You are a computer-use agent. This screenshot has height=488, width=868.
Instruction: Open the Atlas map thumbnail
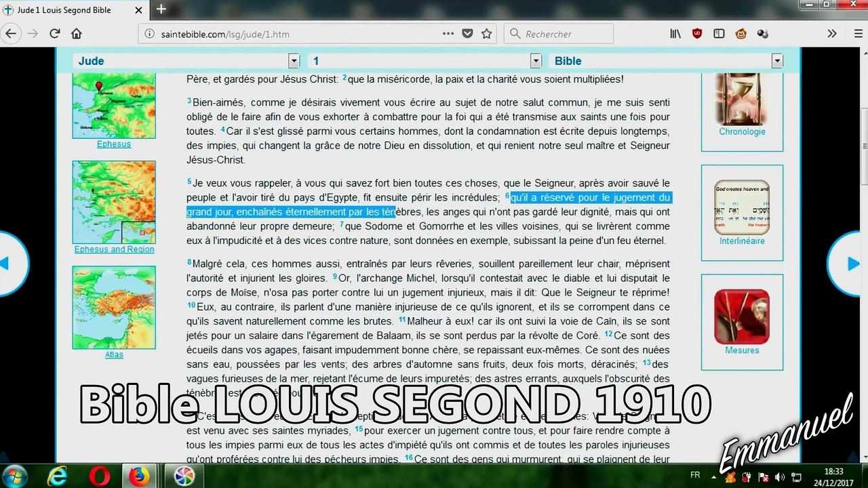click(114, 307)
